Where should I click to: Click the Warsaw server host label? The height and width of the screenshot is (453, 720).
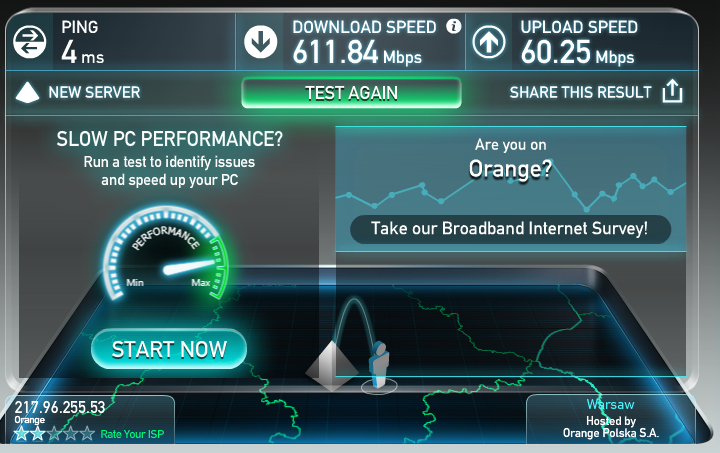610,404
